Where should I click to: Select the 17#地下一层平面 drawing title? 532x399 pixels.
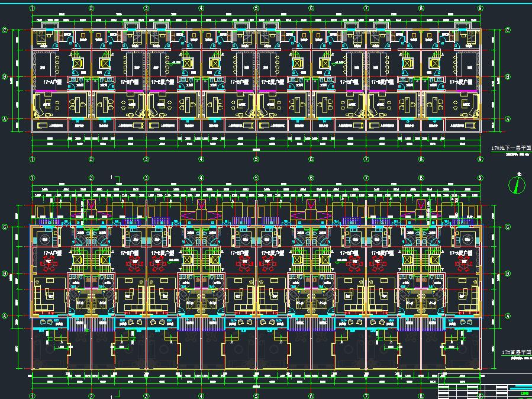pos(511,148)
